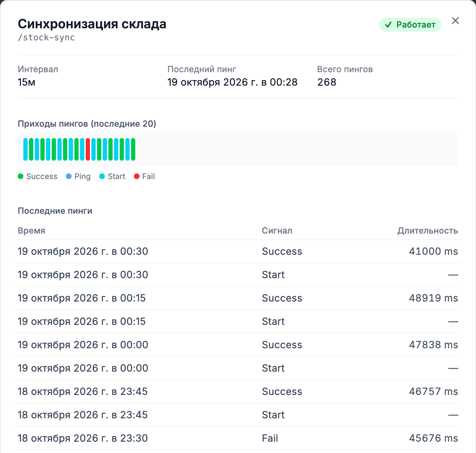Click Success in the 48919 ms row
The height and width of the screenshot is (453, 476).
click(x=282, y=298)
